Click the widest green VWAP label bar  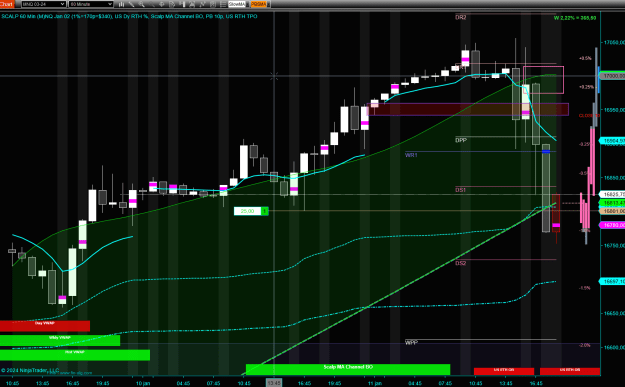(x=75, y=355)
